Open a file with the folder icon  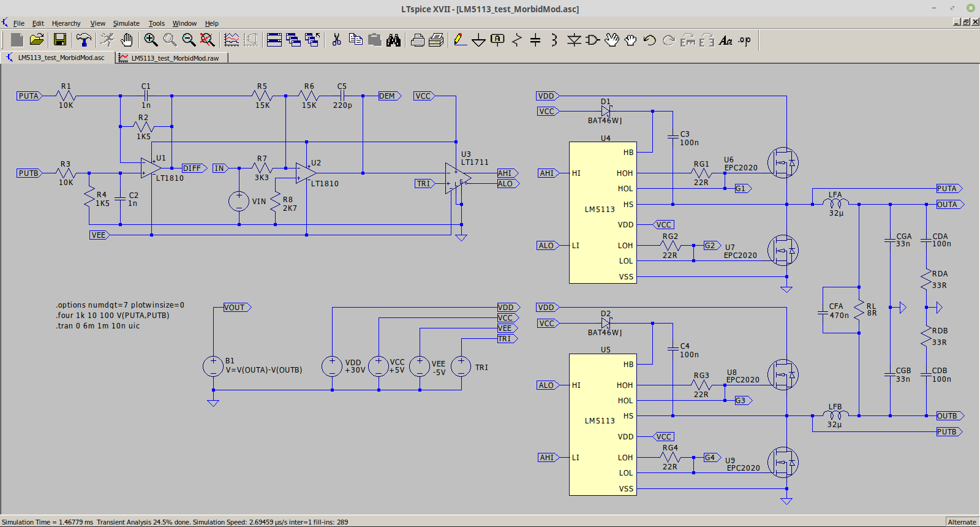click(x=37, y=40)
